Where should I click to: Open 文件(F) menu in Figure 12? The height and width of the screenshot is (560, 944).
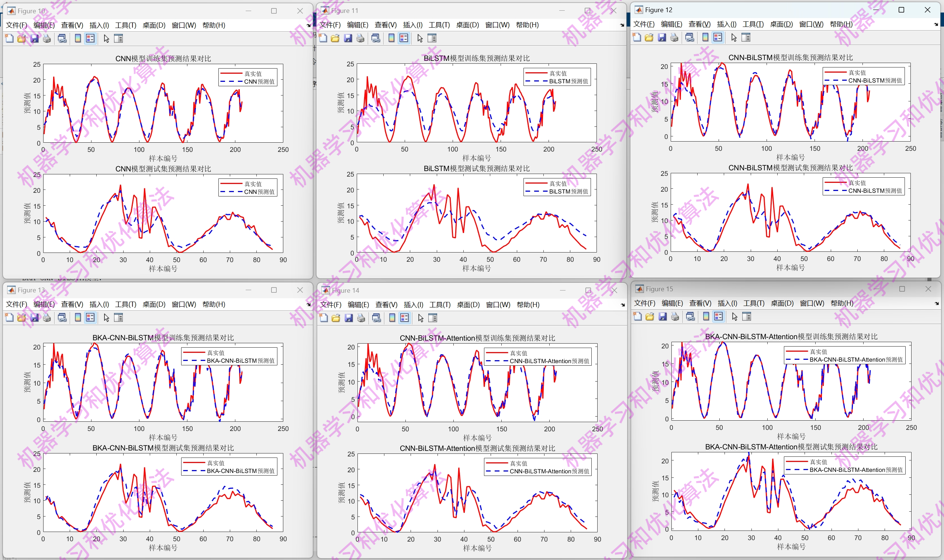click(643, 24)
